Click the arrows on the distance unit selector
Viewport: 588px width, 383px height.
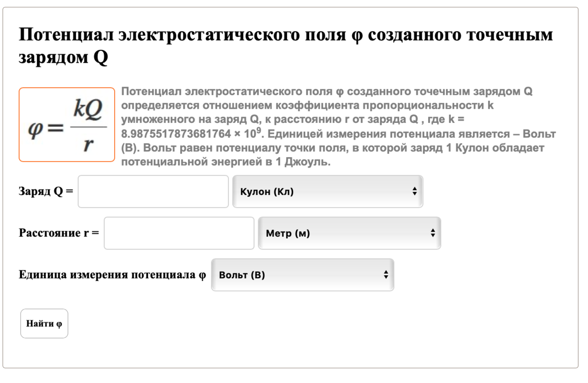click(433, 233)
